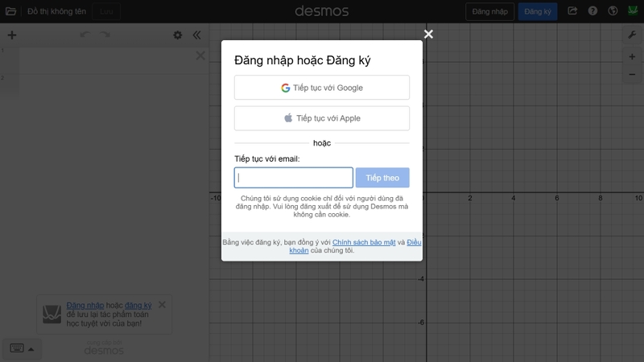Click the 'Đăng nhập' header button

click(489, 11)
